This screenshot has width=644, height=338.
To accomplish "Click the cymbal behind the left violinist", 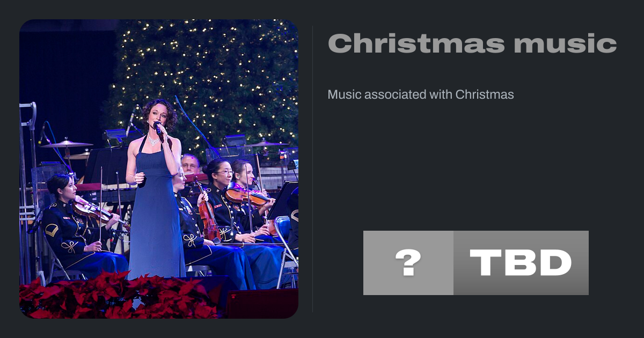I will click(66, 144).
